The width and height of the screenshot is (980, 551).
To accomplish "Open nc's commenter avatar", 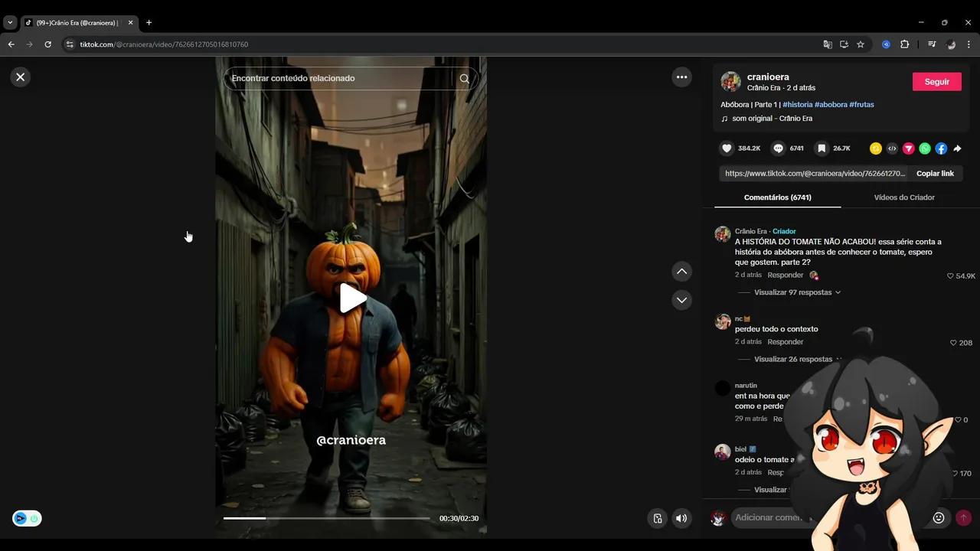I will point(723,321).
